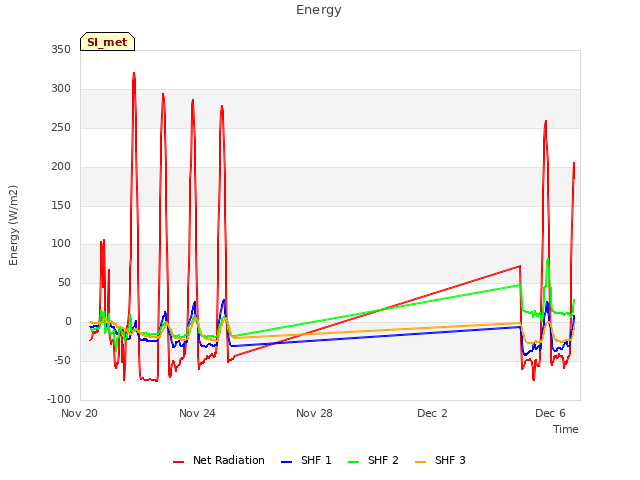The image size is (640, 480).
Task: Click the Nov 20 axis label
Action: pos(80,413)
